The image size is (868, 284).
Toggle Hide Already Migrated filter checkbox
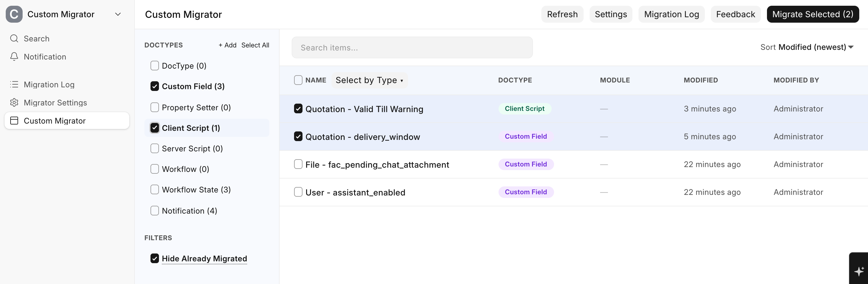155,259
